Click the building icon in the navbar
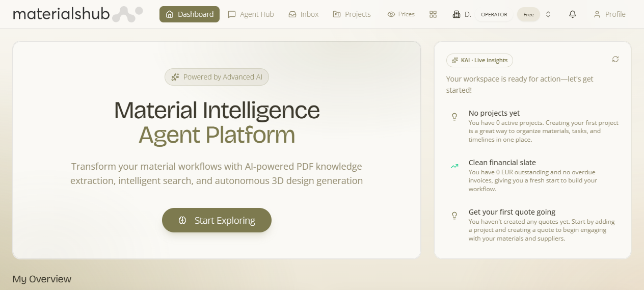The image size is (644, 290). (457, 14)
